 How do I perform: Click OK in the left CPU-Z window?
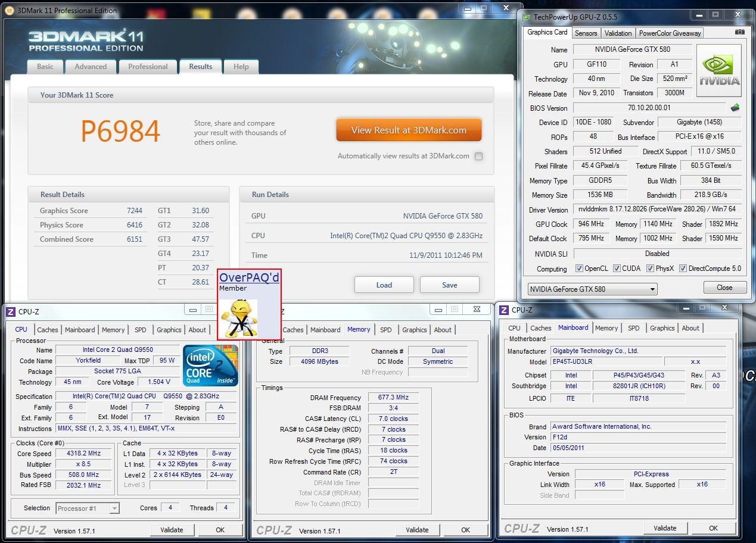(x=220, y=530)
